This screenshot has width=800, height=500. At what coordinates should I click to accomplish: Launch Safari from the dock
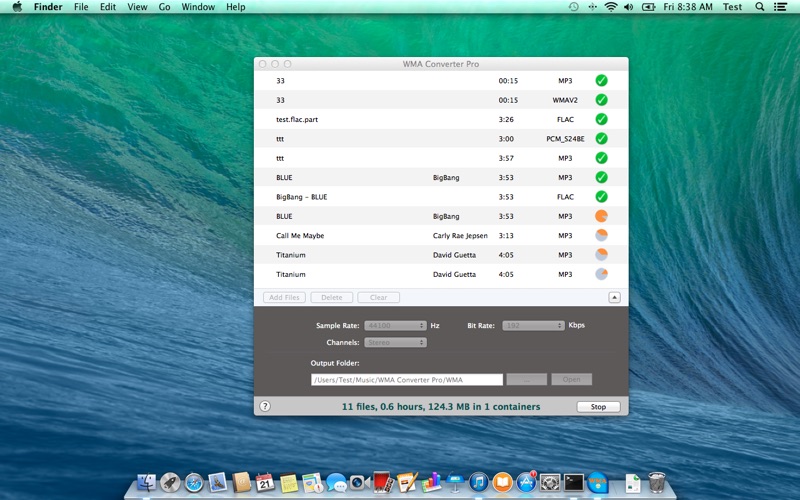[194, 482]
